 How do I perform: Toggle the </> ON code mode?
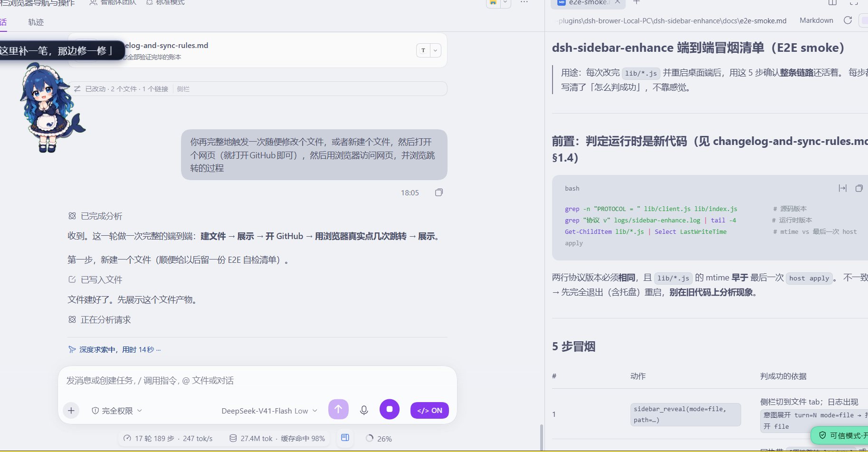pyautogui.click(x=429, y=410)
